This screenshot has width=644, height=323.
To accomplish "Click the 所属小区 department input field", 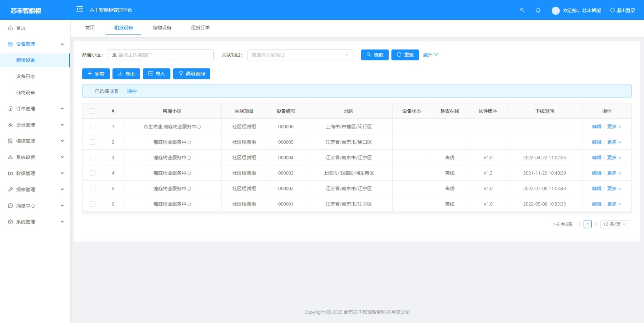I will point(161,55).
